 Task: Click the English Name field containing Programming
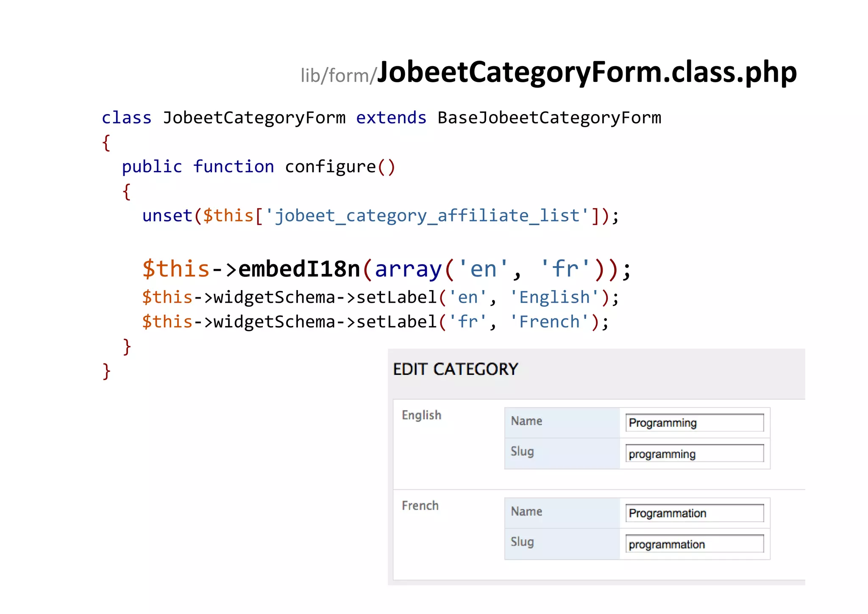coord(695,423)
